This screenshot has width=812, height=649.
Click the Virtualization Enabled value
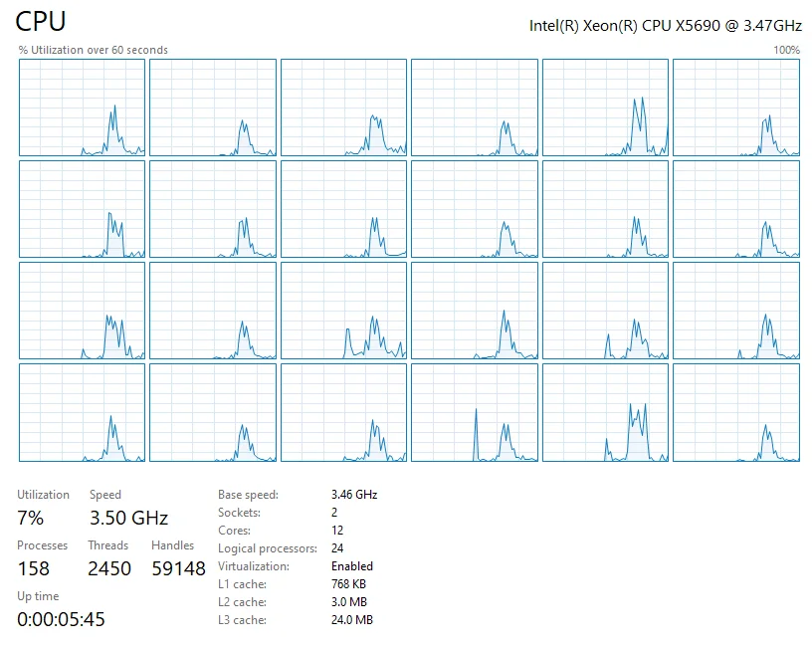point(352,566)
